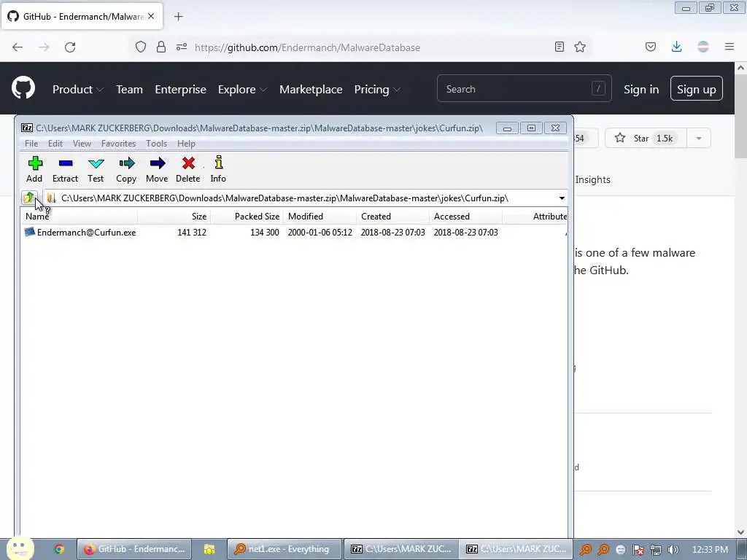Click the red Delete icon
The image size is (747, 560).
[188, 169]
